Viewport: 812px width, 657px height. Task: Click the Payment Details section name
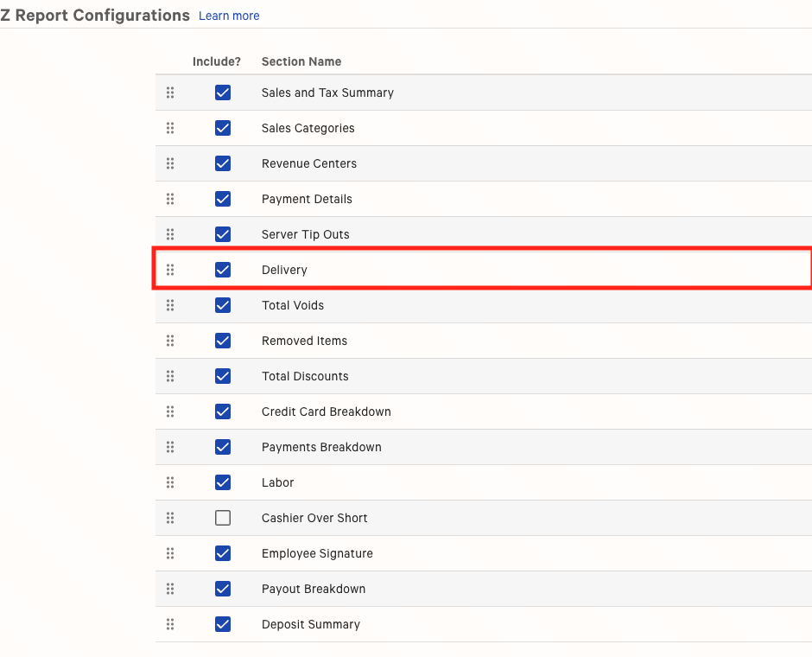pyautogui.click(x=307, y=199)
